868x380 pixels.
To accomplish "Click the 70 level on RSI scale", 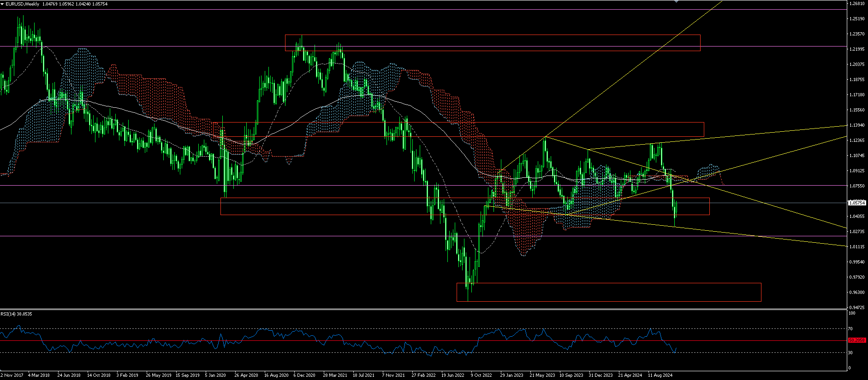I will tap(851, 329).
